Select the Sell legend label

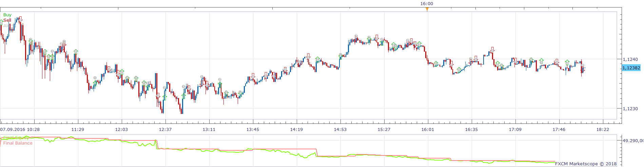(x=7, y=20)
